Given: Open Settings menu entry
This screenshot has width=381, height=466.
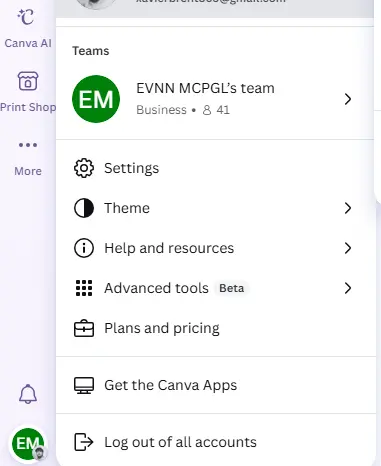Looking at the screenshot, I should 215,168.
